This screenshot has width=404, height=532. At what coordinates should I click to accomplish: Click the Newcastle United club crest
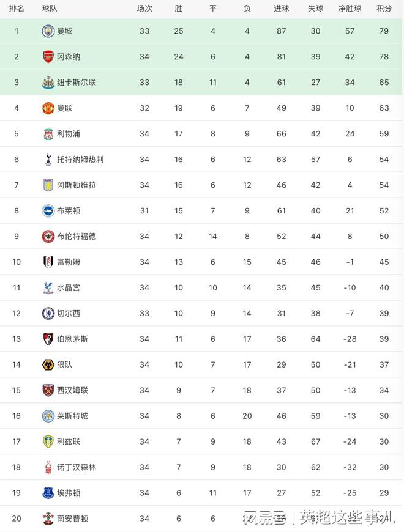48,83
